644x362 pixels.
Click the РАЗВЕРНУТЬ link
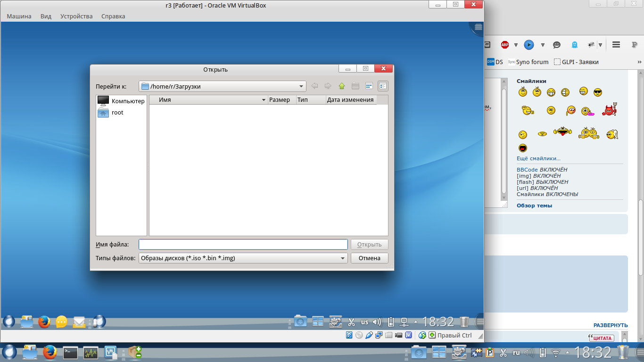point(611,325)
